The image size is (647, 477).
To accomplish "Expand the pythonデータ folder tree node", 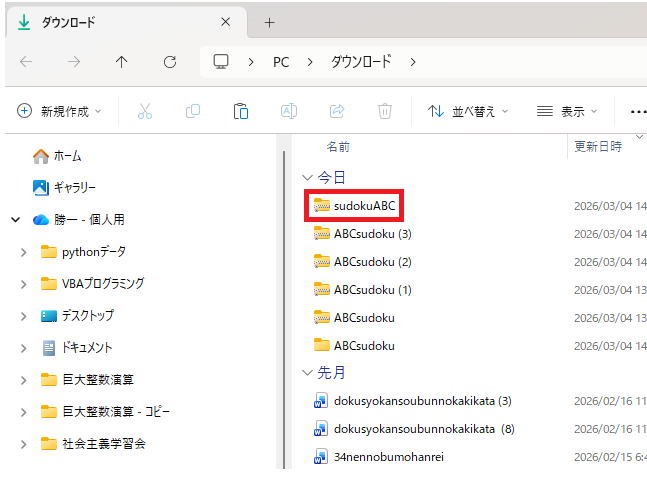I will click(x=23, y=252).
